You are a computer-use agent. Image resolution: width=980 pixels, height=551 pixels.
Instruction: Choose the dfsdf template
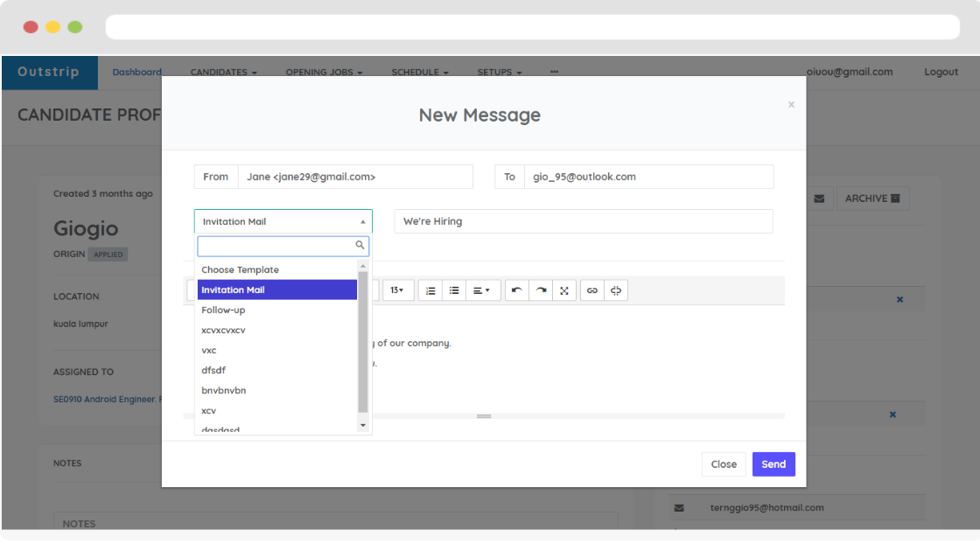click(276, 371)
